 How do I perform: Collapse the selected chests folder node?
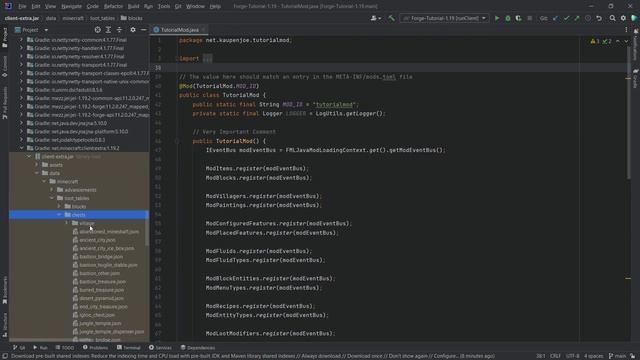(x=60, y=215)
